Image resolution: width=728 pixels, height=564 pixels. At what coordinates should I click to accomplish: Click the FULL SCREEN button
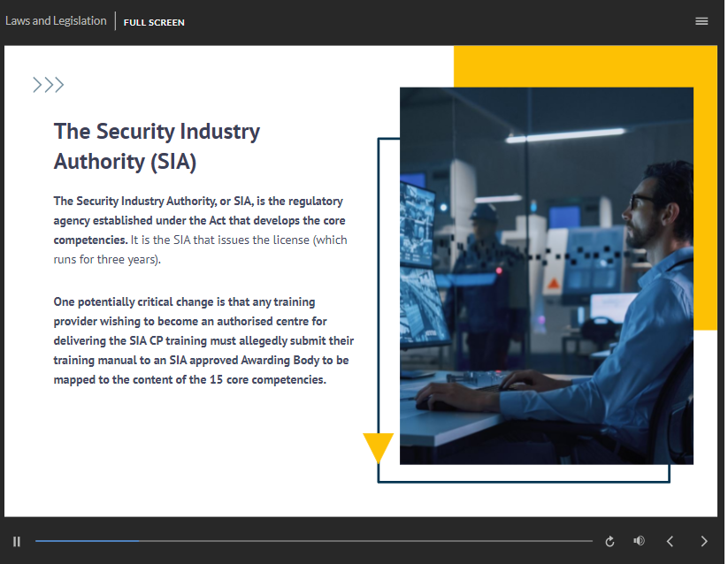(154, 22)
